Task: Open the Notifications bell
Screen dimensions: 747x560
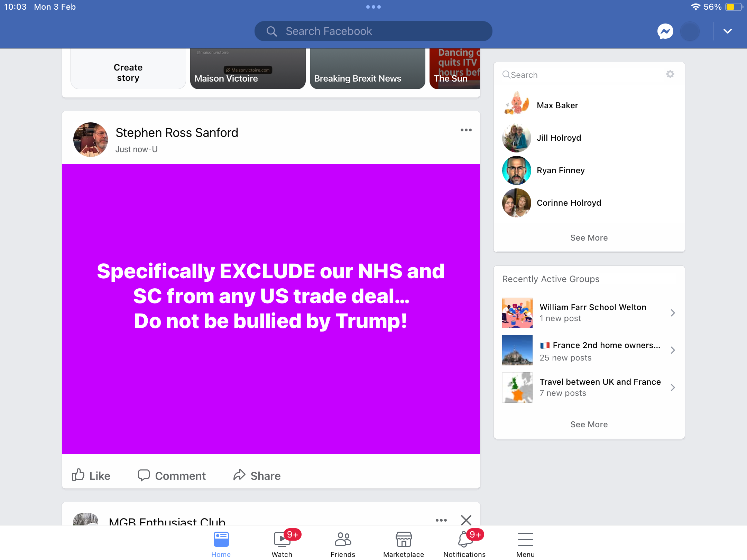Action: (x=464, y=539)
